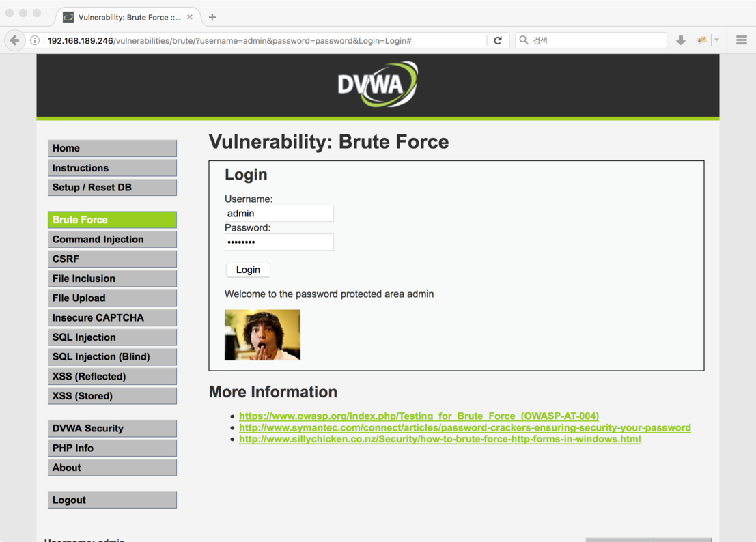Open the browser hamburger menu

[742, 40]
